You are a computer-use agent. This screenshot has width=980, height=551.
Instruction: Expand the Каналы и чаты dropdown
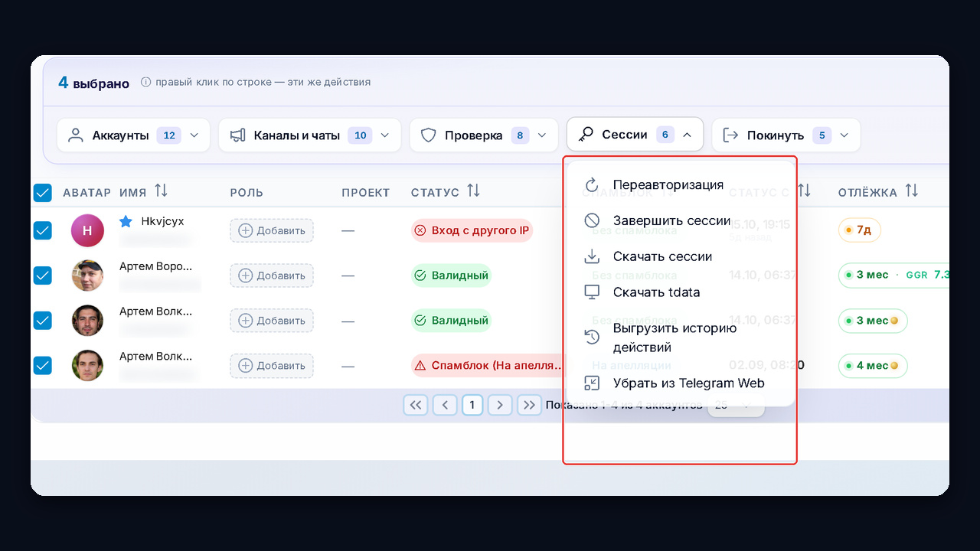click(310, 135)
